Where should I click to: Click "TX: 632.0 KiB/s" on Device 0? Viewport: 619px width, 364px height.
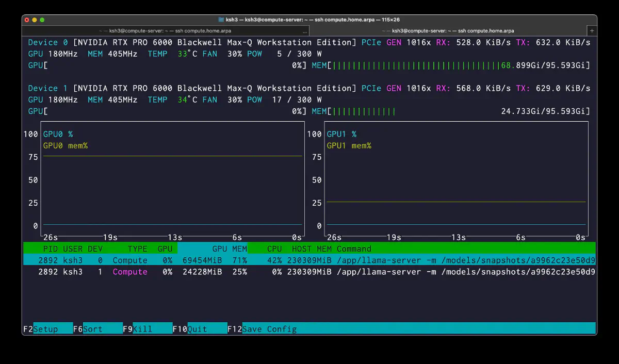point(553,42)
